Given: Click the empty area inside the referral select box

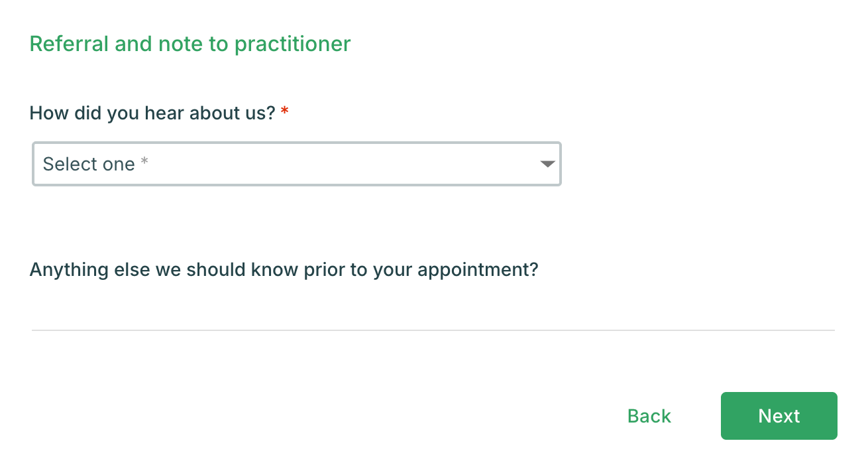Looking at the screenshot, I should pyautogui.click(x=345, y=164).
